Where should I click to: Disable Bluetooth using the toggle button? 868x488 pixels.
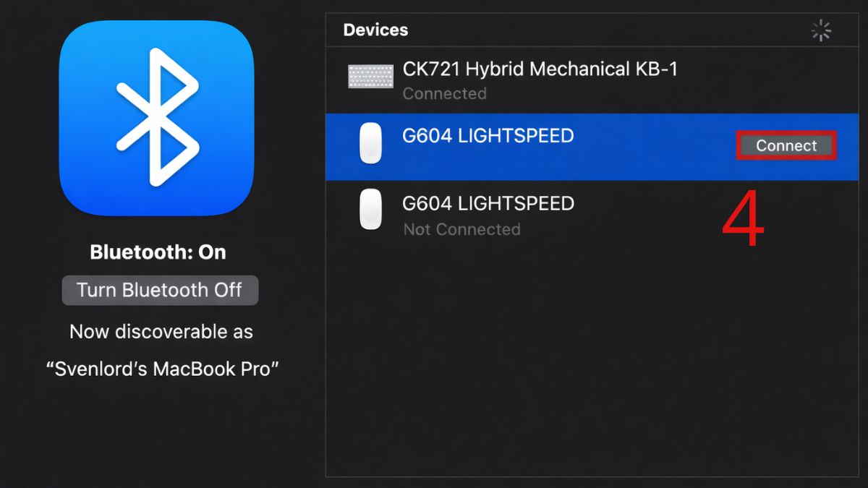tap(159, 290)
